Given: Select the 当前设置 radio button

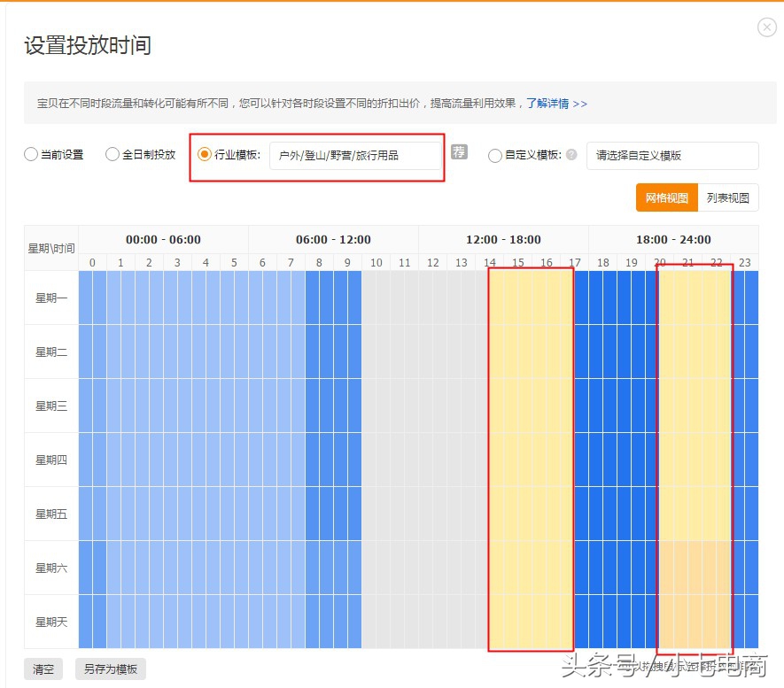Looking at the screenshot, I should (30, 154).
